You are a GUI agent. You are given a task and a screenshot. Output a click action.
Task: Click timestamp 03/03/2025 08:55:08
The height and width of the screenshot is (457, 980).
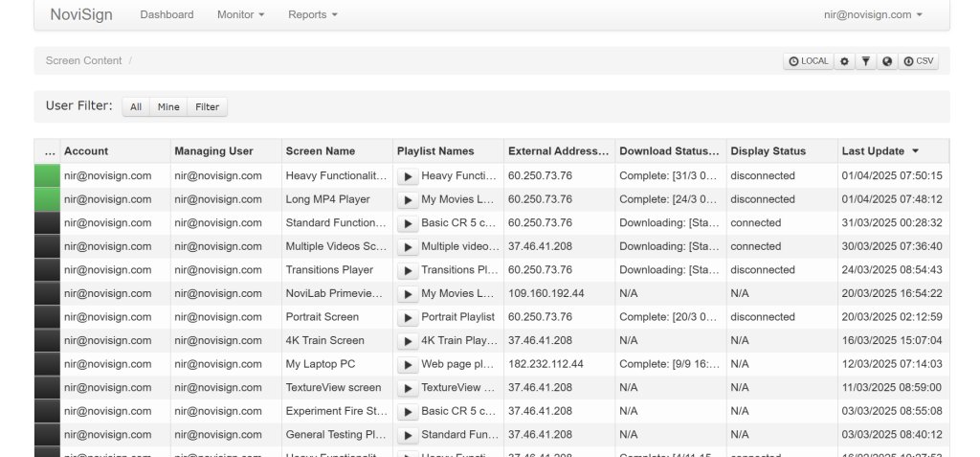[x=892, y=411]
